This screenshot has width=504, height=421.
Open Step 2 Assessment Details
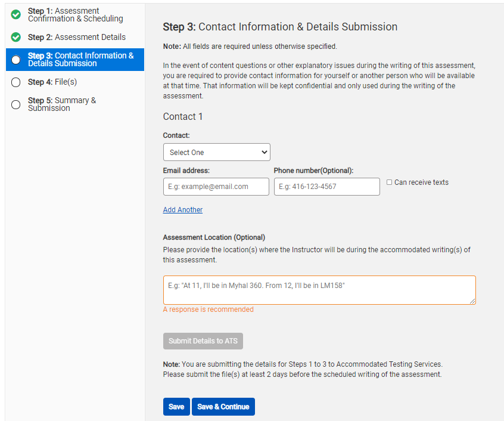pos(76,38)
